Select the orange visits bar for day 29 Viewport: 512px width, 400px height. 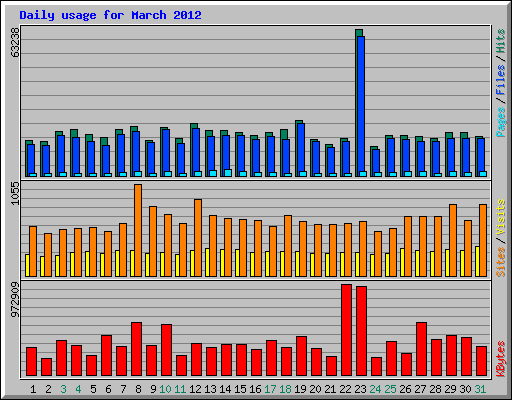[x=453, y=240]
